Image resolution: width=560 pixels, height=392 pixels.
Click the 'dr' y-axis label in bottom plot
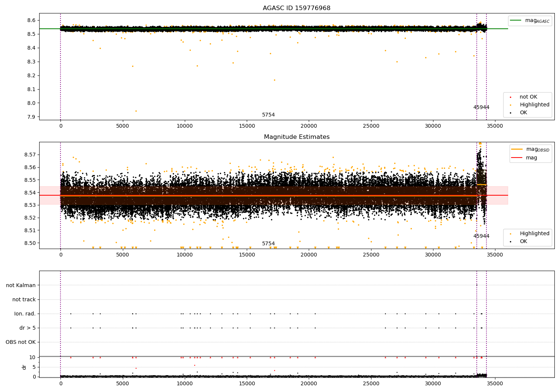[24, 367]
